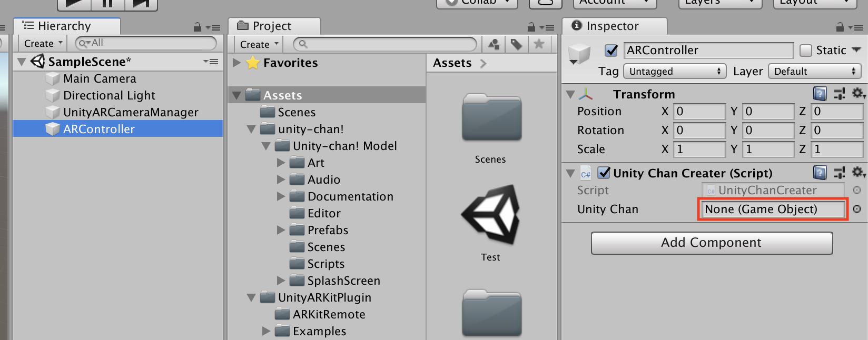The width and height of the screenshot is (868, 340).
Task: Enable the Static checkbox
Action: (806, 51)
